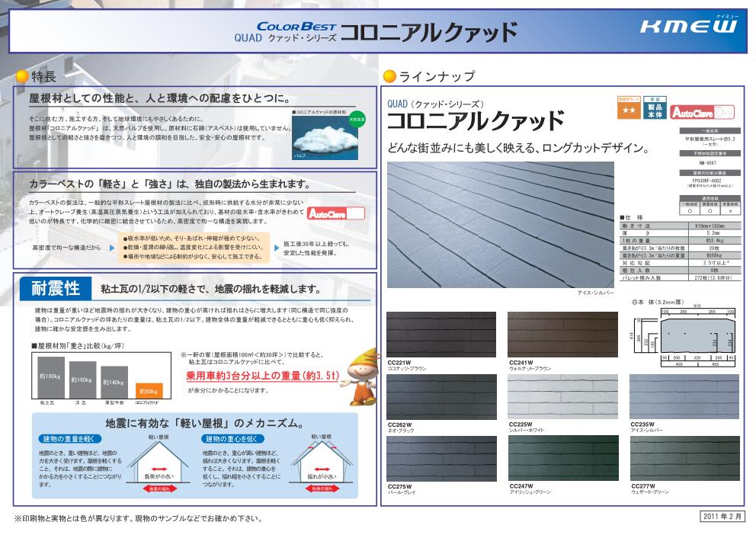
Task: Click the blue 製品本体 warranty badge
Action: (x=655, y=109)
